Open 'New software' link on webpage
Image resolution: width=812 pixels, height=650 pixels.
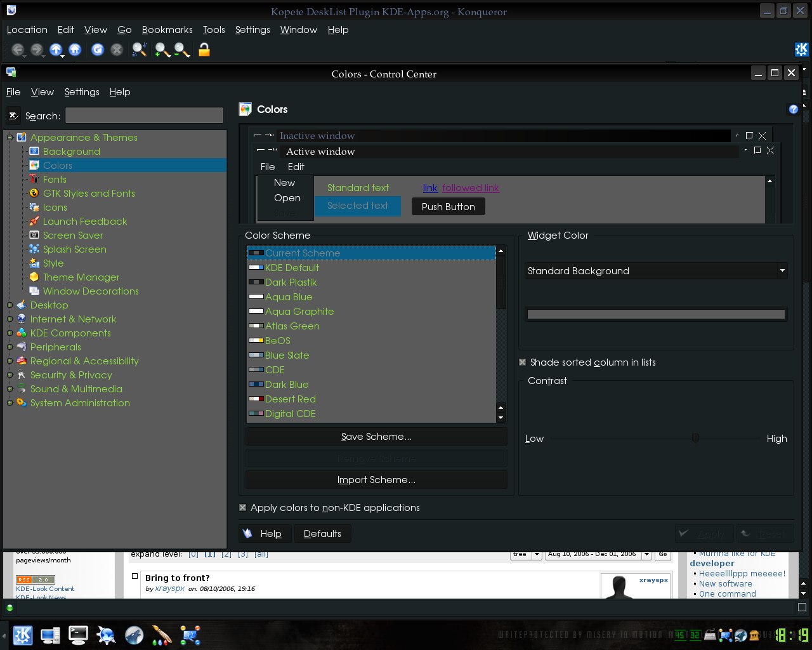[x=725, y=584]
